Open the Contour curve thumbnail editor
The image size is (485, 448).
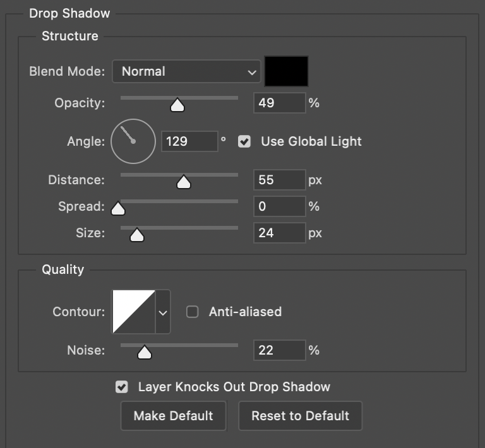(x=134, y=312)
